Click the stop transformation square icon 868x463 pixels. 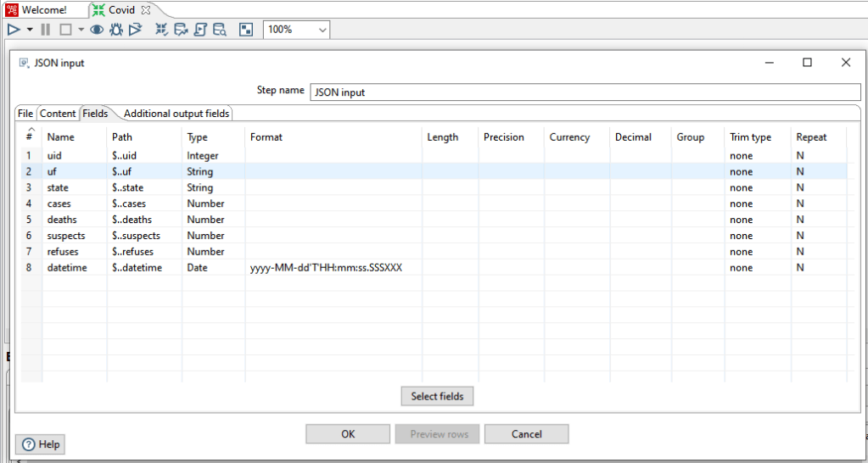coord(65,30)
